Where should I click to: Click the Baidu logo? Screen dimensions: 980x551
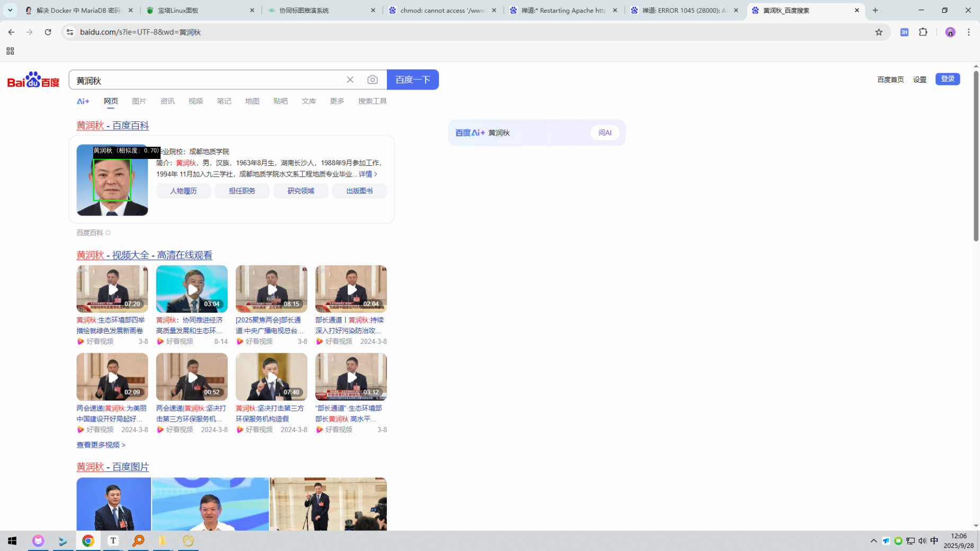point(33,80)
